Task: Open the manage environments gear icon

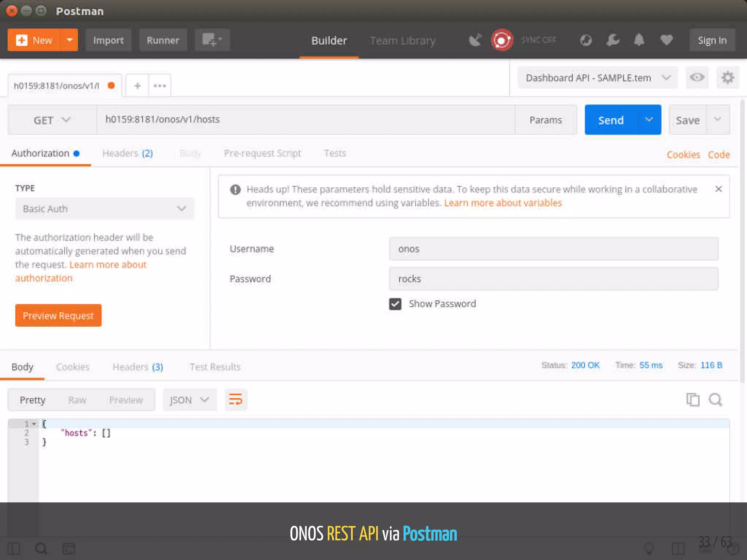Action: [x=727, y=78]
